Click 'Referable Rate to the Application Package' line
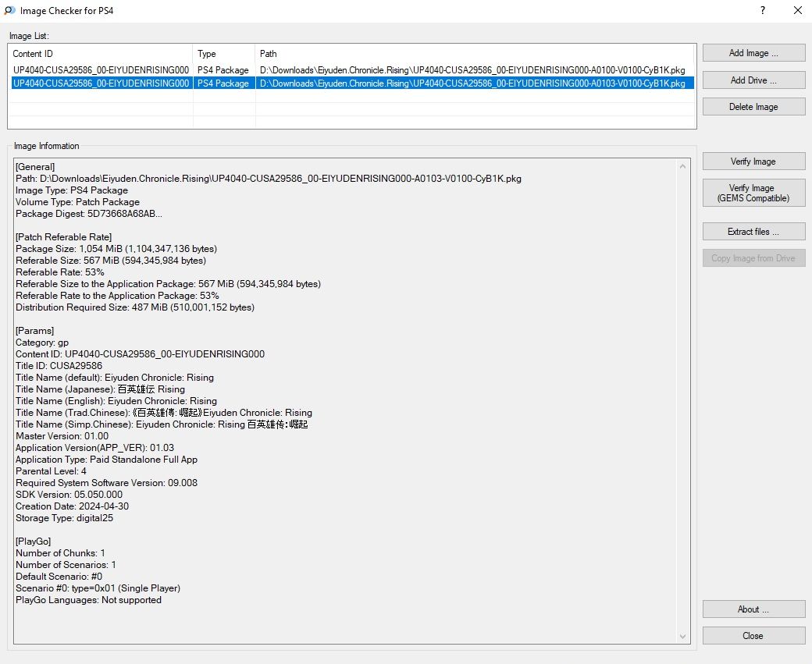The image size is (812, 664). (117, 296)
